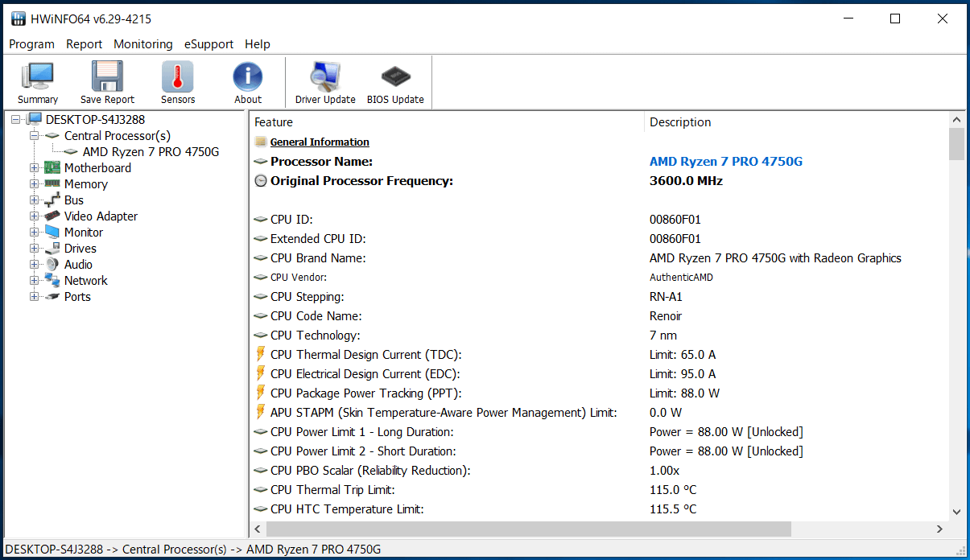Select the Ports icon in the tree
This screenshot has width=970, height=560.
52,296
